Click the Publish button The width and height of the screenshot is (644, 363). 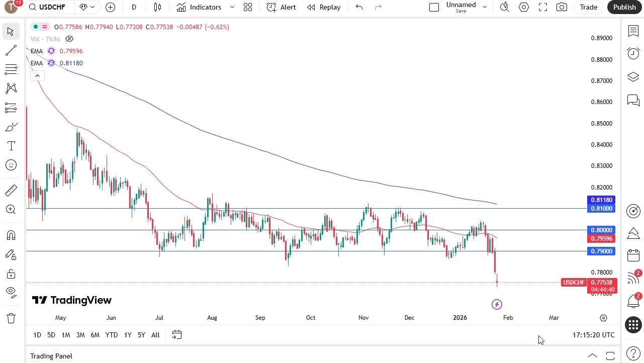(624, 7)
